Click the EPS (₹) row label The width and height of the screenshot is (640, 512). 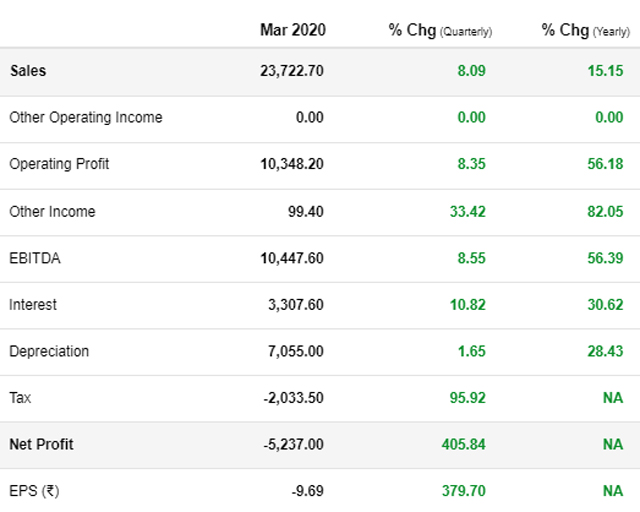[33, 491]
